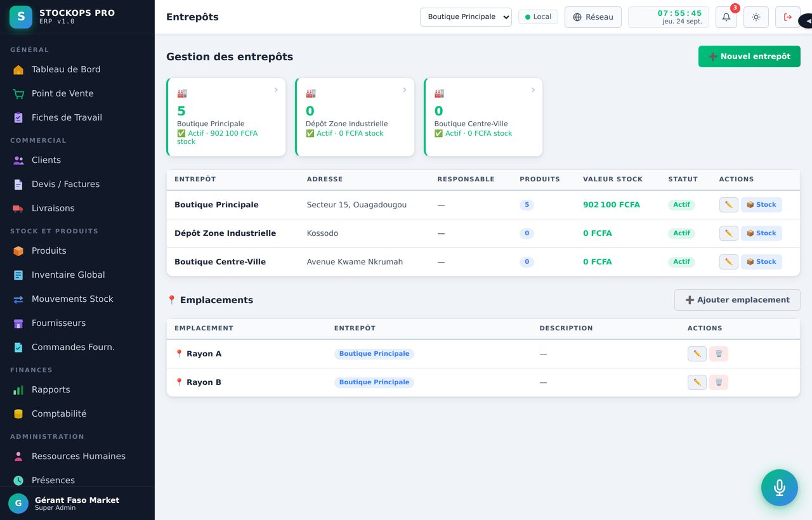Click the Local connection status badge
The height and width of the screenshot is (520, 812).
(x=538, y=17)
